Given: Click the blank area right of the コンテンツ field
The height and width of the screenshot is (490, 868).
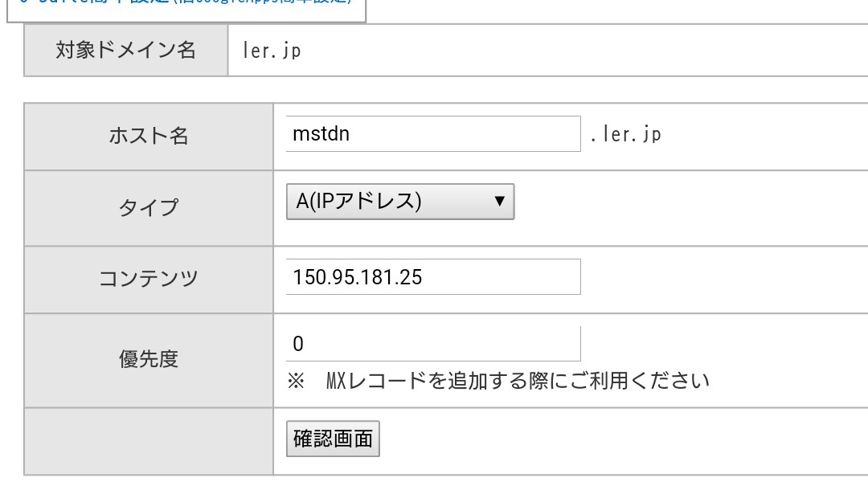Looking at the screenshot, I should 723,279.
